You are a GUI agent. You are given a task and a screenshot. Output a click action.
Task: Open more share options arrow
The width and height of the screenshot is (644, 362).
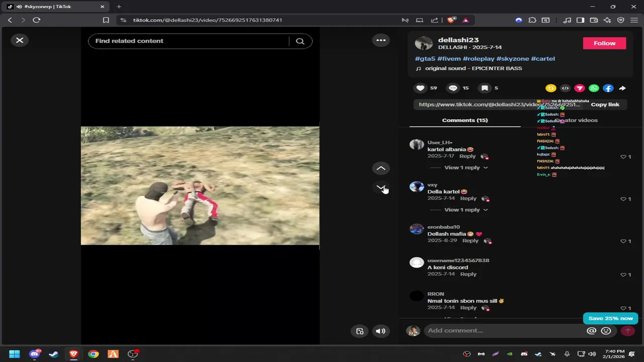(x=622, y=88)
